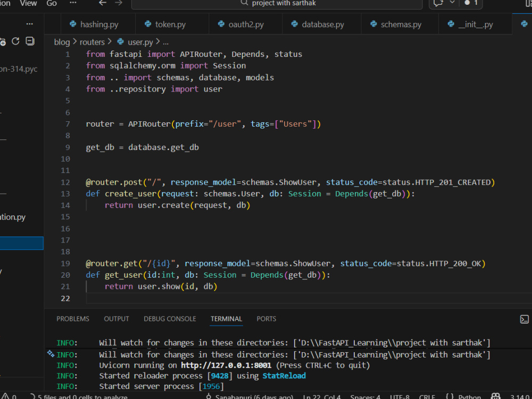
Task: Click 'get_user' function name on line 20
Action: click(123, 275)
